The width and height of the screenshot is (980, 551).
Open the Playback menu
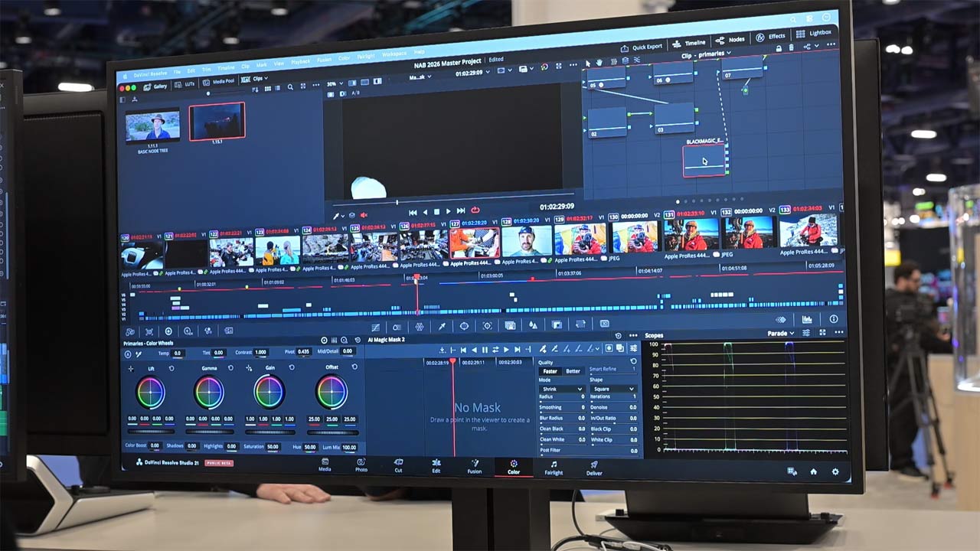pos(300,61)
